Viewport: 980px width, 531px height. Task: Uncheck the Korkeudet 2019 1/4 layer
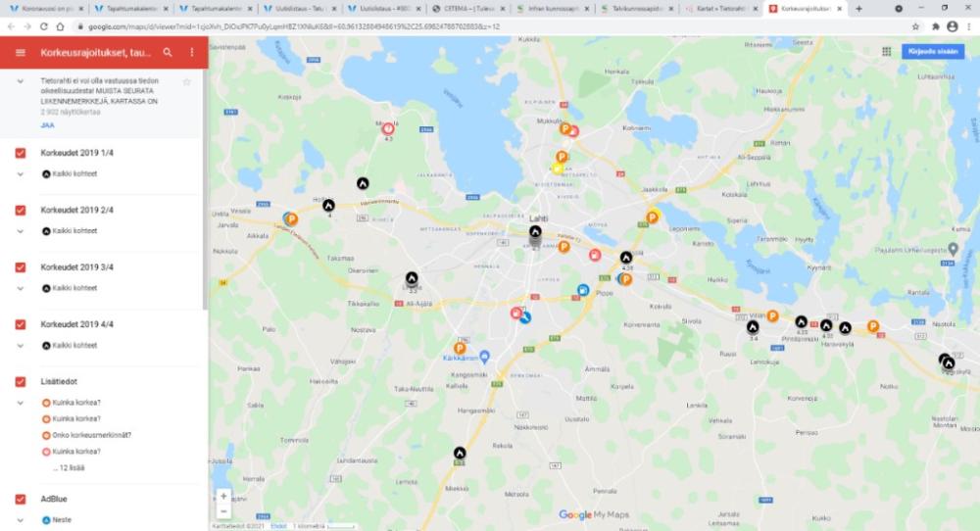pos(21,153)
